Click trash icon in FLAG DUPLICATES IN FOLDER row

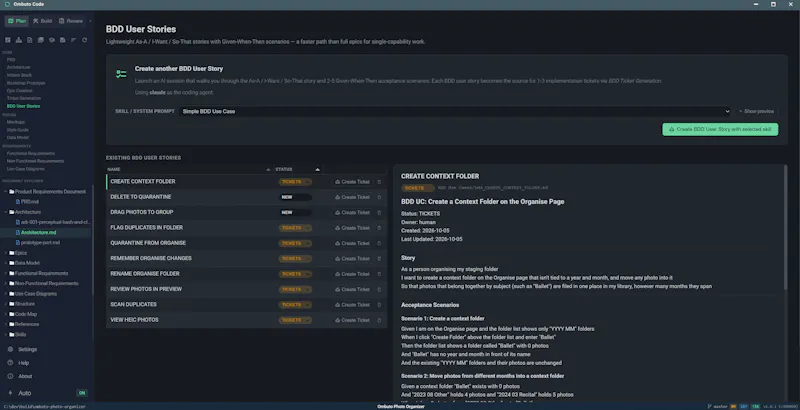[x=379, y=228]
